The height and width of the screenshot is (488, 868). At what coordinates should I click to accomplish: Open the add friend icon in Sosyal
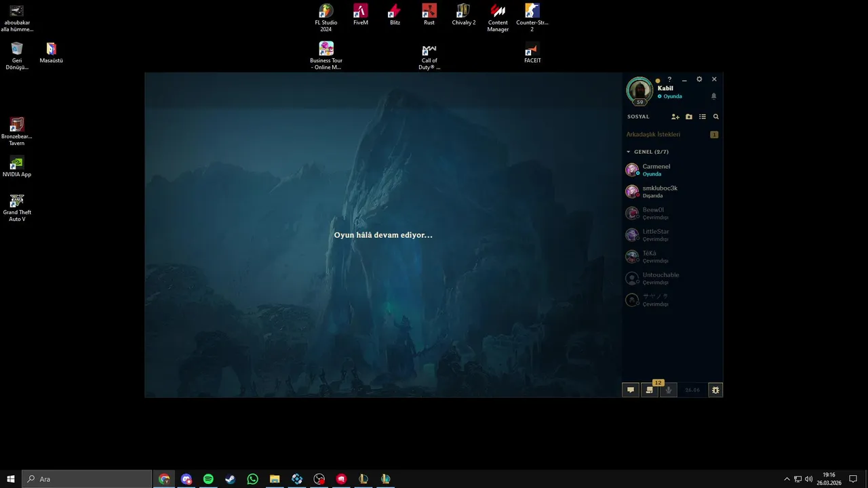(x=675, y=117)
